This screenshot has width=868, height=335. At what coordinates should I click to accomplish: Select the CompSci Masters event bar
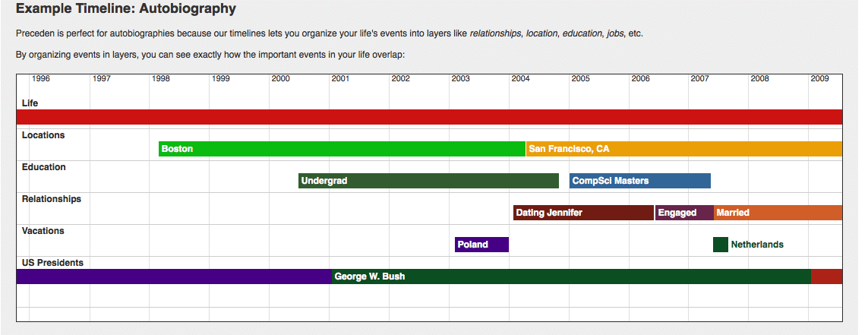tap(639, 181)
